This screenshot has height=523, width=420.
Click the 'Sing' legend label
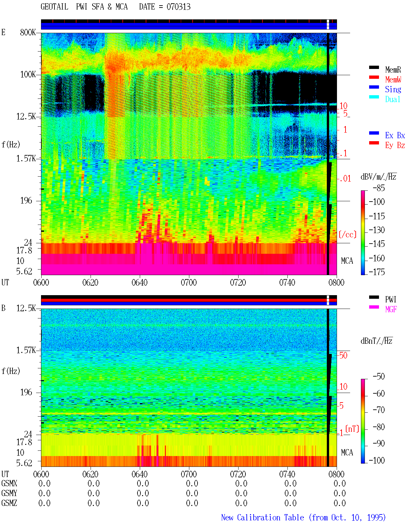point(393,89)
